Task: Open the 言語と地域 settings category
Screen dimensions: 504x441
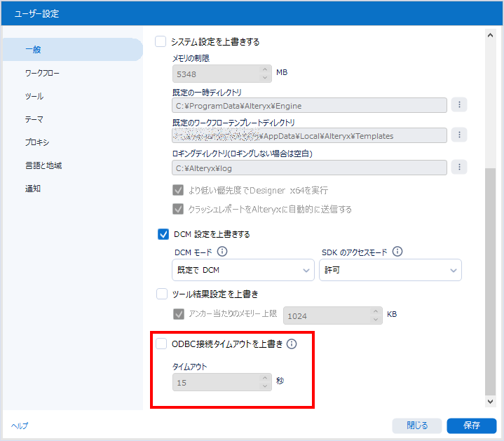Action: tap(43, 165)
